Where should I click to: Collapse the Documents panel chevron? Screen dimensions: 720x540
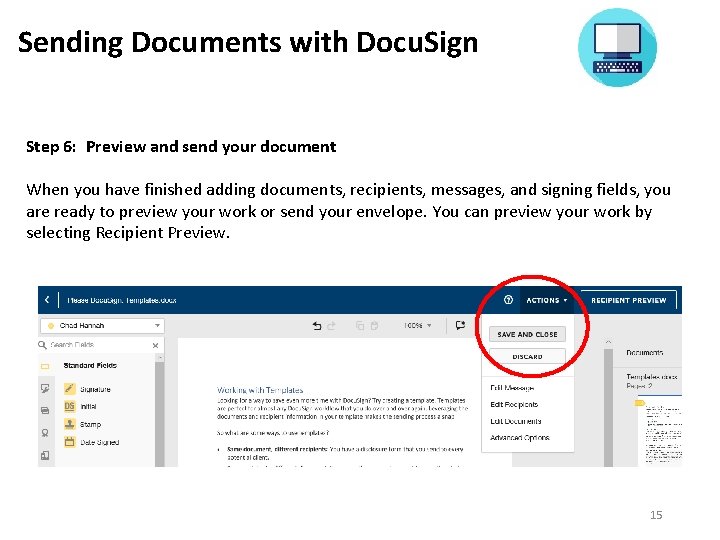[608, 342]
